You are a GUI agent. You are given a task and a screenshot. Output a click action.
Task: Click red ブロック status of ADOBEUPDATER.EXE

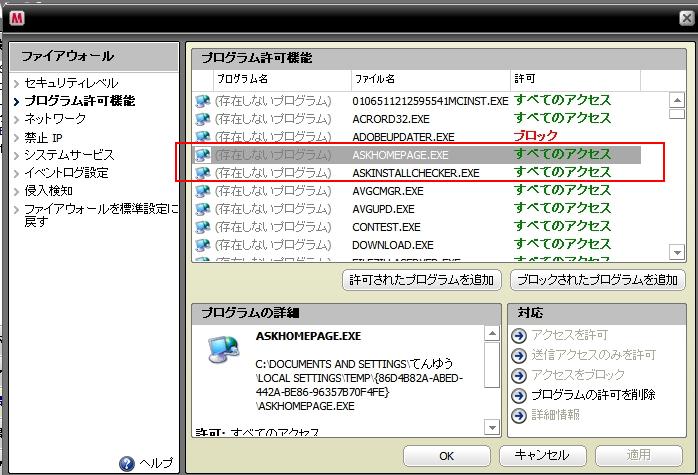(536, 136)
